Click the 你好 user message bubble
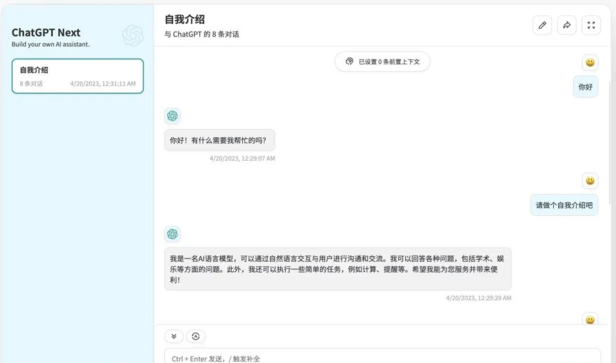The height and width of the screenshot is (363, 616). click(585, 87)
